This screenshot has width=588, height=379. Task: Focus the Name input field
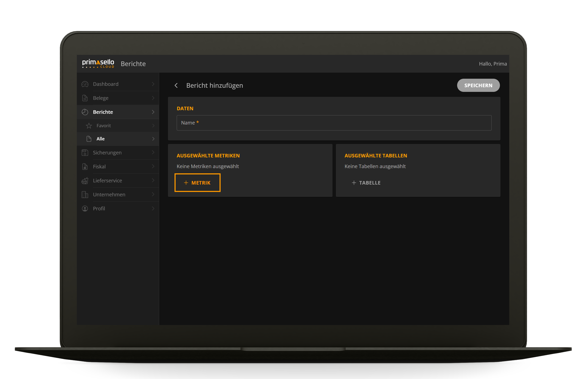pyautogui.click(x=334, y=123)
